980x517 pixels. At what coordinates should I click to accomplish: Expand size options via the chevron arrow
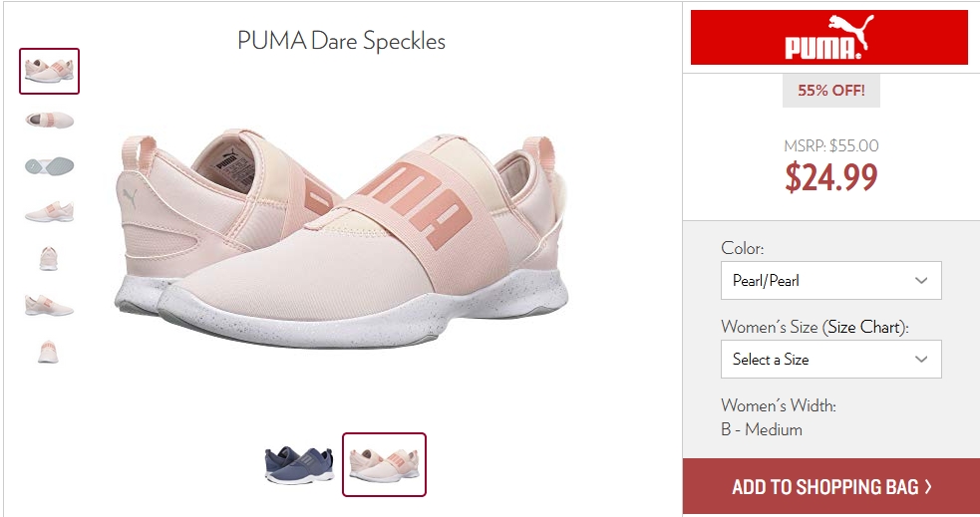pos(920,359)
